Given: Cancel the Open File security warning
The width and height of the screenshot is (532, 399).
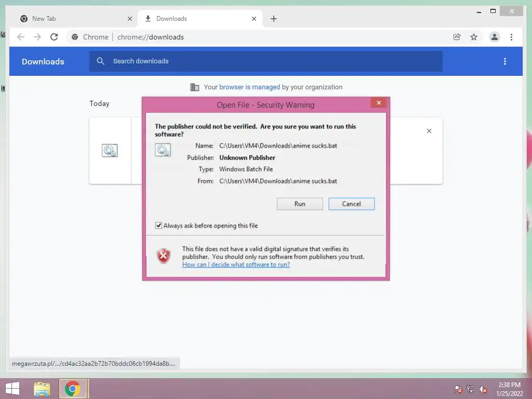Looking at the screenshot, I should 352,204.
